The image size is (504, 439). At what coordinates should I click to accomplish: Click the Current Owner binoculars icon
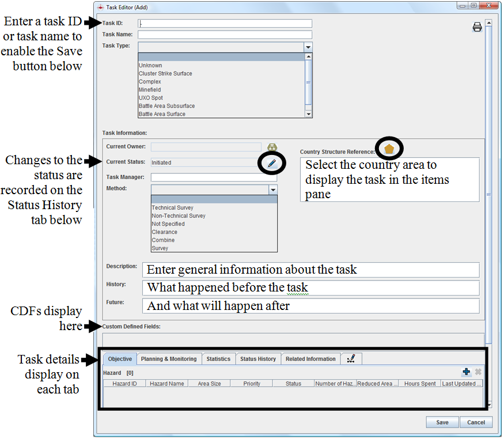272,147
